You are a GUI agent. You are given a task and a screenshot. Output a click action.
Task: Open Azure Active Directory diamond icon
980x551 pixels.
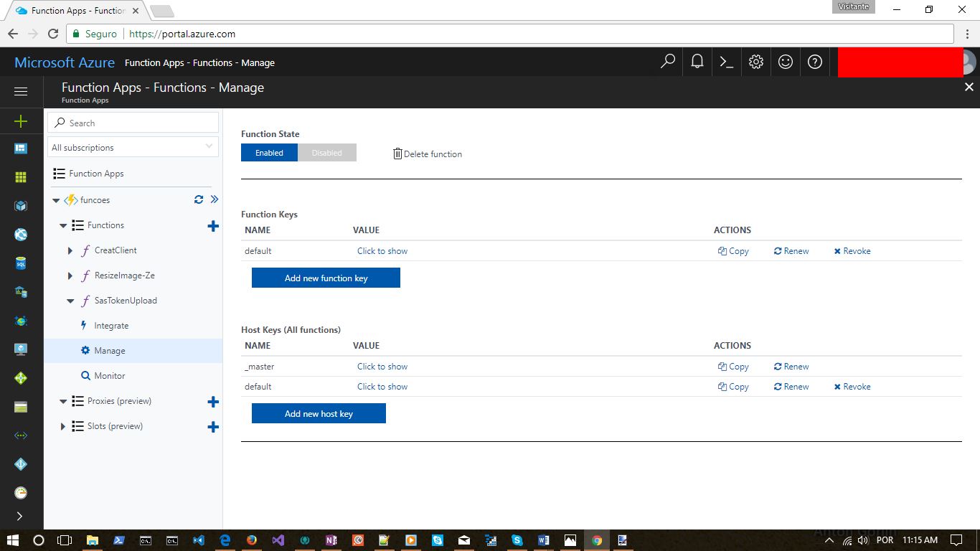[21, 464]
